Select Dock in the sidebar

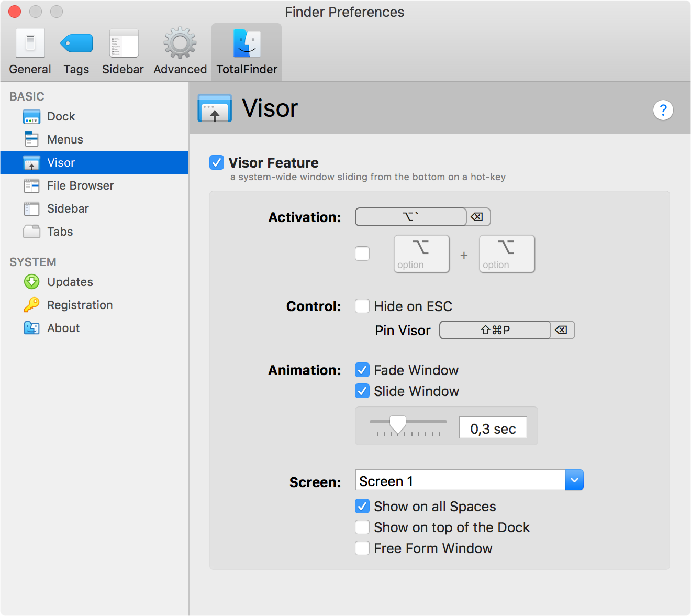click(x=61, y=116)
